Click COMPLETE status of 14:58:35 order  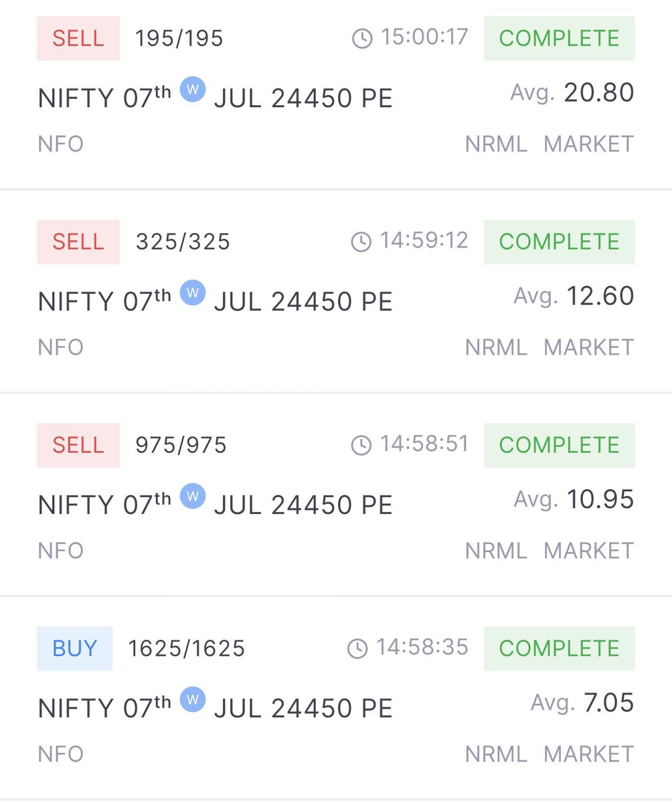[x=560, y=648]
